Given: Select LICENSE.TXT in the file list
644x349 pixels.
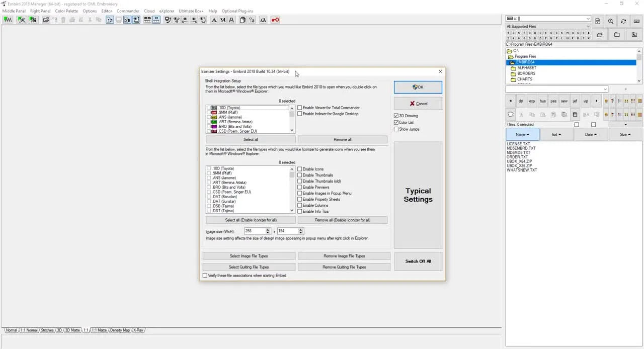Looking at the screenshot, I should click(519, 144).
